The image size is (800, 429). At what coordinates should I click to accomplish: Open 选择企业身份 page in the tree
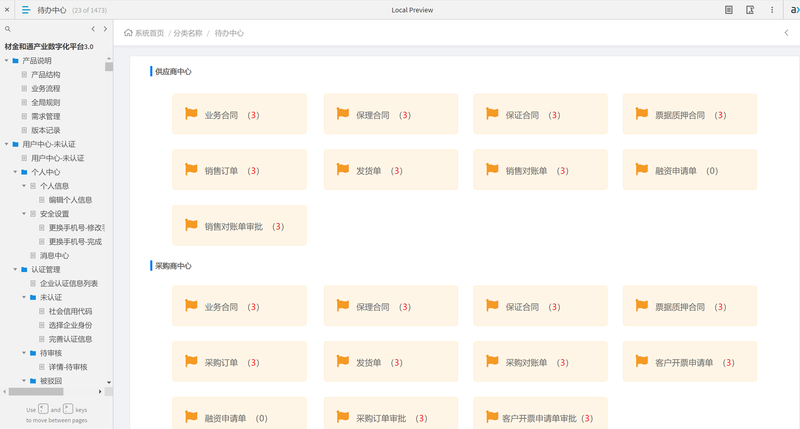(x=70, y=325)
